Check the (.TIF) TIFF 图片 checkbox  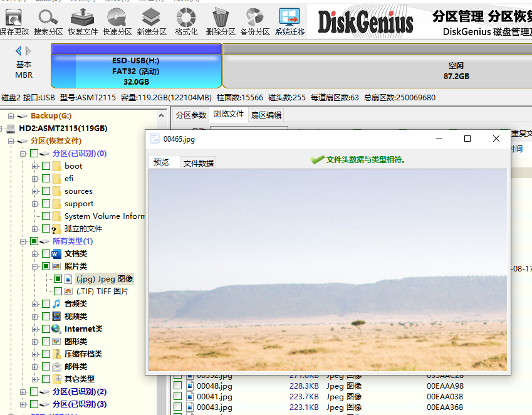[58, 291]
